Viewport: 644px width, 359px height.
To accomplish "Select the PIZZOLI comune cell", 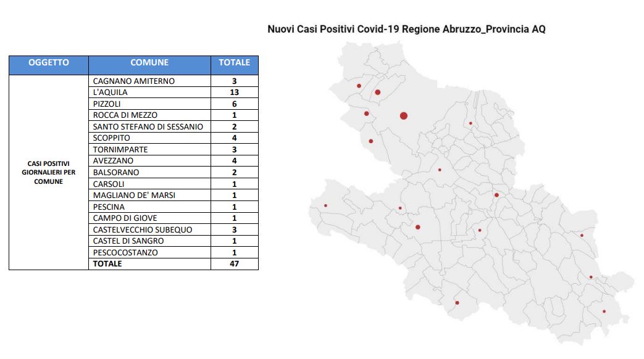I will tap(149, 104).
